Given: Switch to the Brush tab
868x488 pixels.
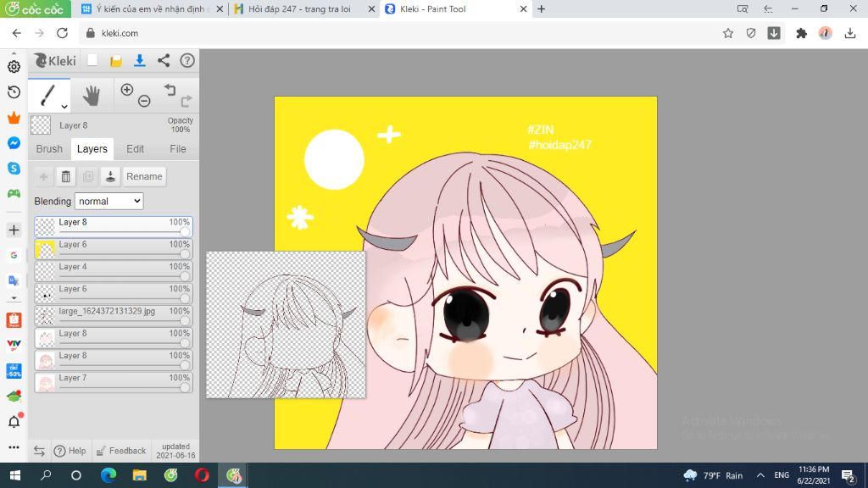Looking at the screenshot, I should (49, 149).
